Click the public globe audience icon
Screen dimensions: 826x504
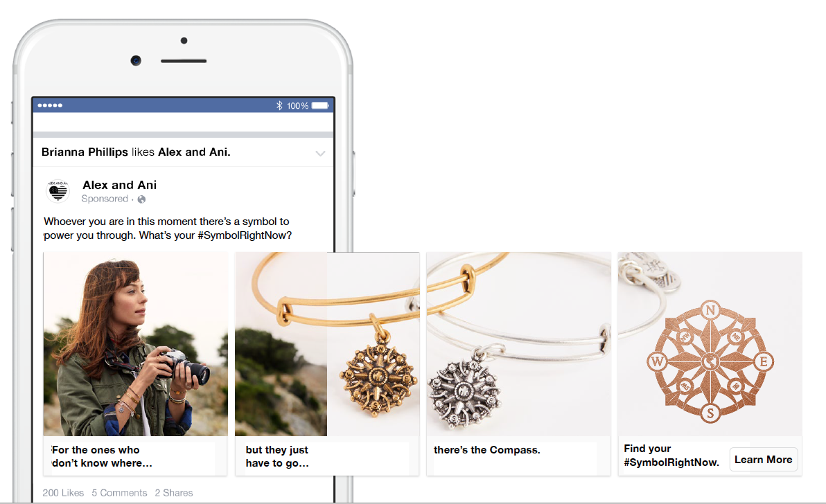(141, 199)
